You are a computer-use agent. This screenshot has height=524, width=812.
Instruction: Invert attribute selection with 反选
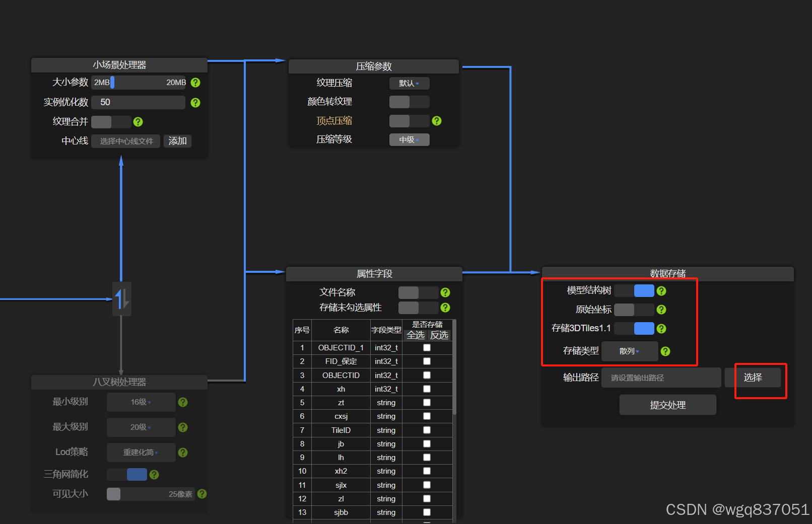[439, 335]
